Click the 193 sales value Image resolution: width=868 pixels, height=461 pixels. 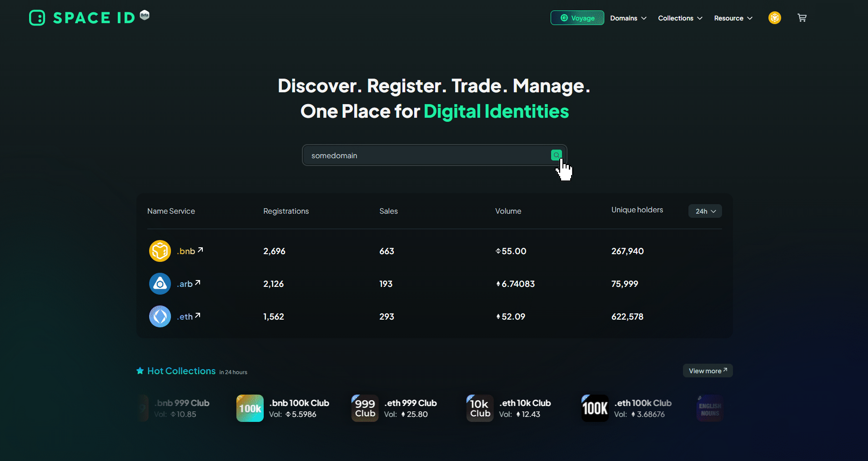point(386,284)
